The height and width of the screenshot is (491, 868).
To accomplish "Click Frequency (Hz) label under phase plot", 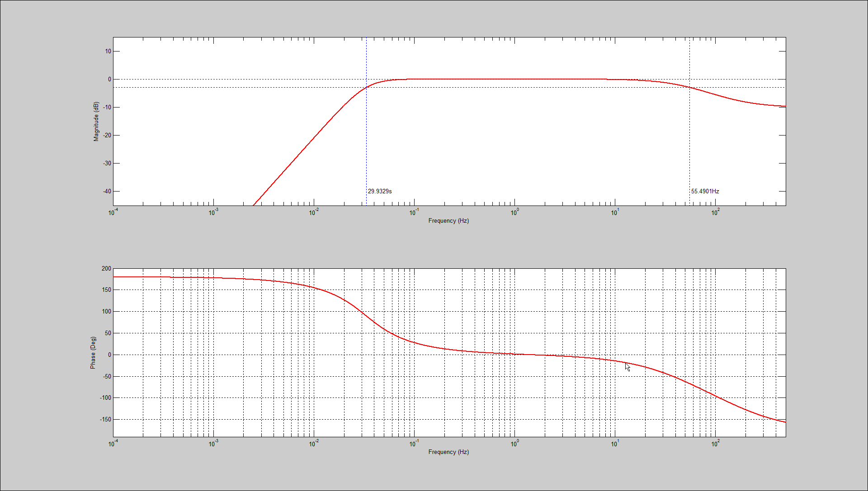I will click(448, 452).
